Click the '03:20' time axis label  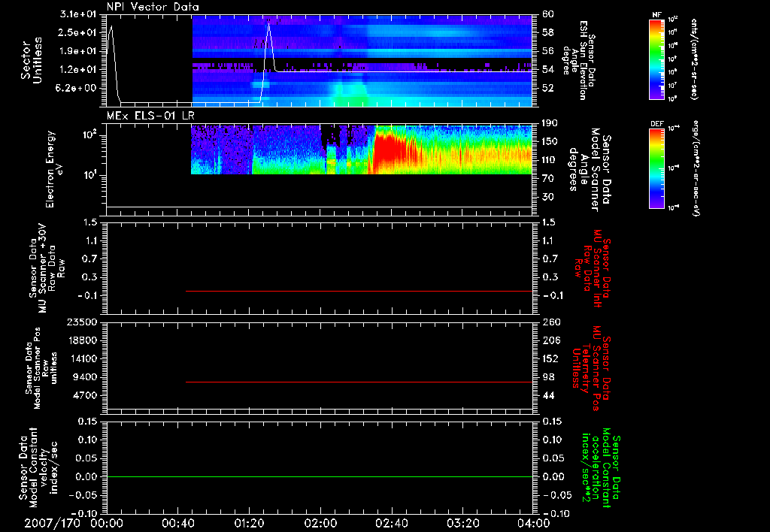click(x=463, y=523)
